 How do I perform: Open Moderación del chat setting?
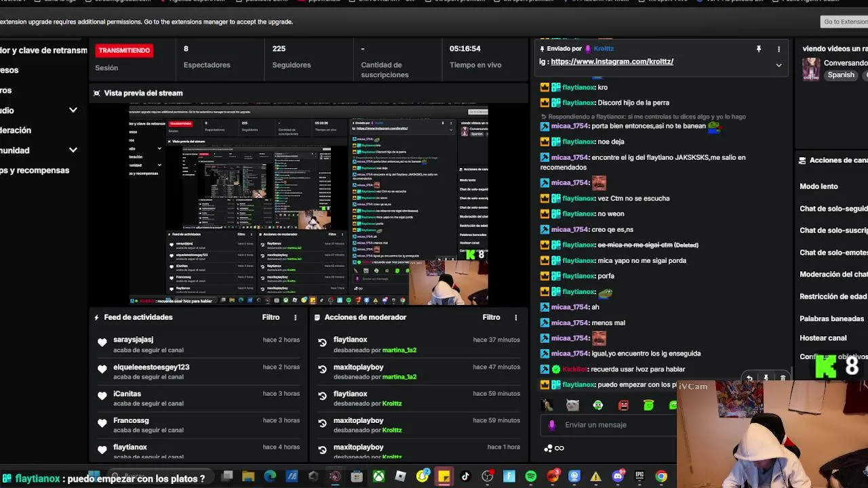pyautogui.click(x=833, y=274)
